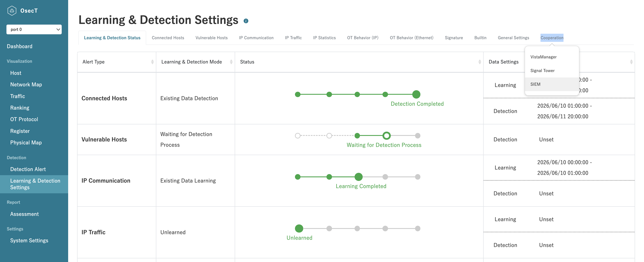Switch to OT Behavior (Ethernet) tab
Image resolution: width=644 pixels, height=262 pixels.
(411, 38)
